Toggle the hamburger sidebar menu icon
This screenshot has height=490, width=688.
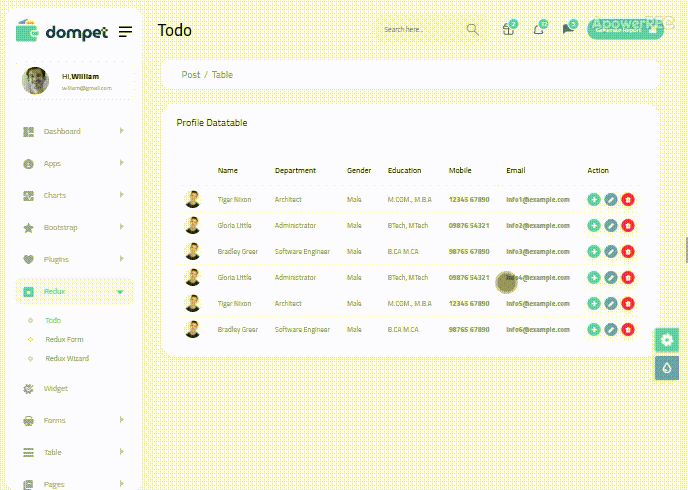click(125, 32)
